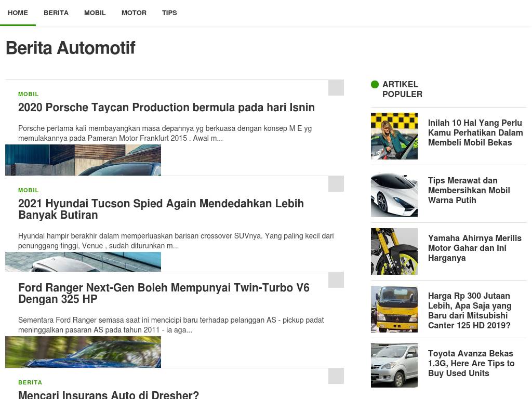Click BERITA category label above Insurans Auto article
Viewport: 532px width, 399px height.
(x=30, y=382)
